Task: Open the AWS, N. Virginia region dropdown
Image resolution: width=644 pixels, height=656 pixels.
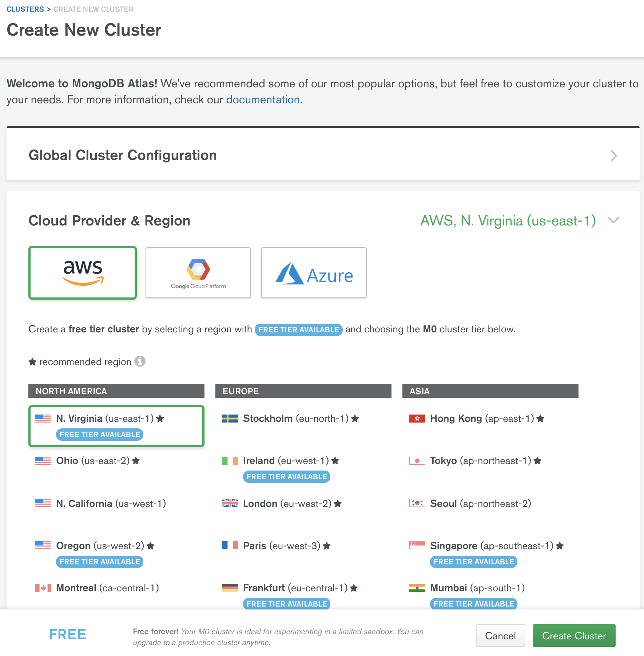Action: pyautogui.click(x=508, y=220)
